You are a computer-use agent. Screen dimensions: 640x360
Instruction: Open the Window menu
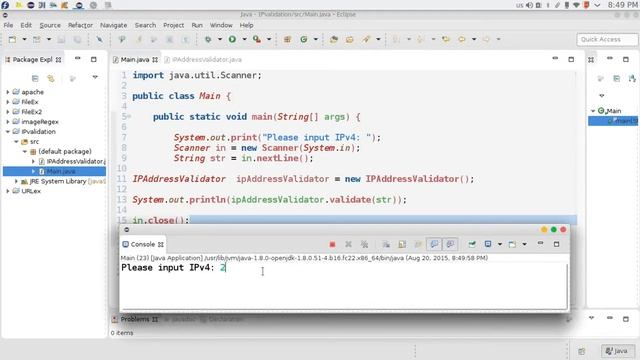[x=221, y=25]
